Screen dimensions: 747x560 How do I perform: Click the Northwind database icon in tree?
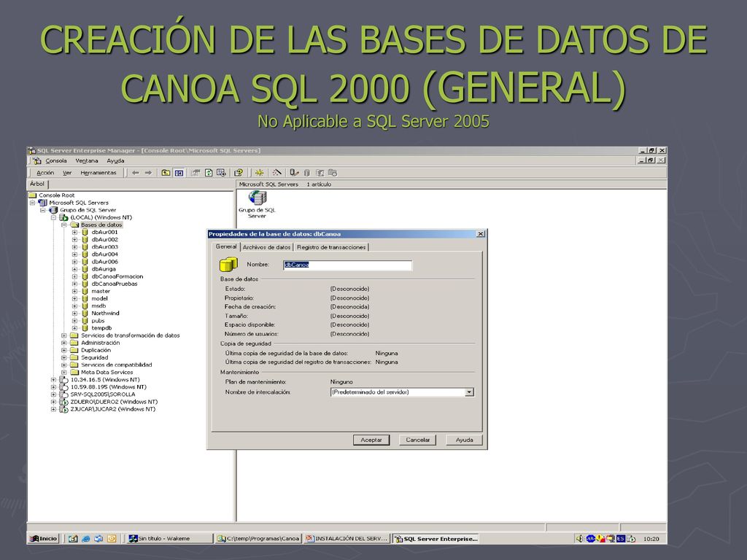pyautogui.click(x=85, y=314)
